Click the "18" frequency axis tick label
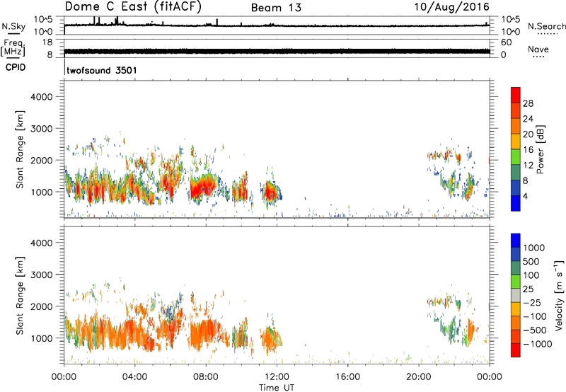The height and width of the screenshot is (392, 566). [47, 42]
